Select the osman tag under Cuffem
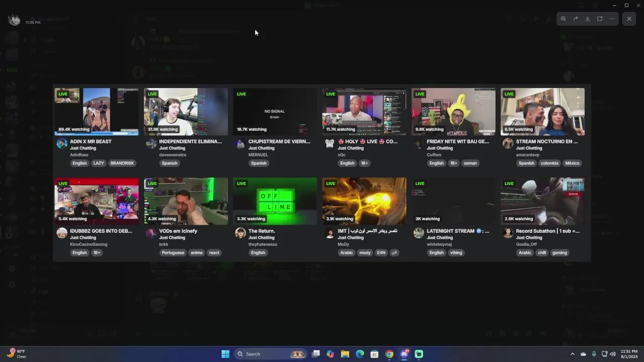This screenshot has width=644, height=362. tap(470, 163)
